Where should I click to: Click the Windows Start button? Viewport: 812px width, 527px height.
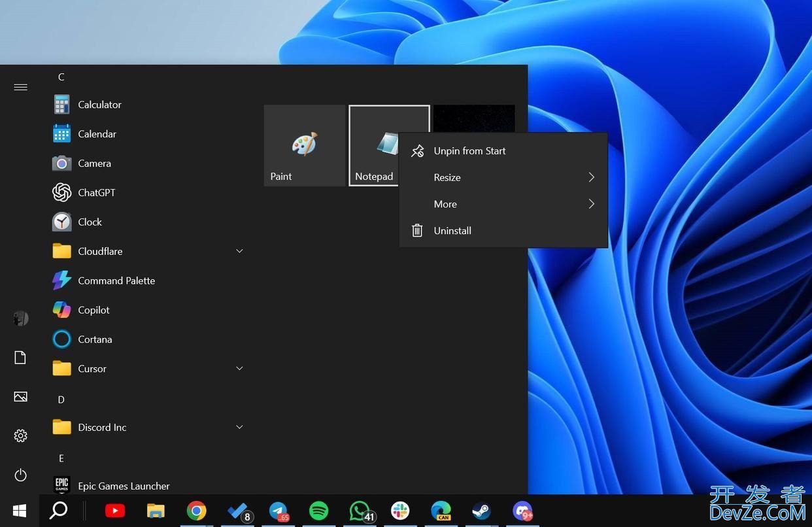(20, 511)
